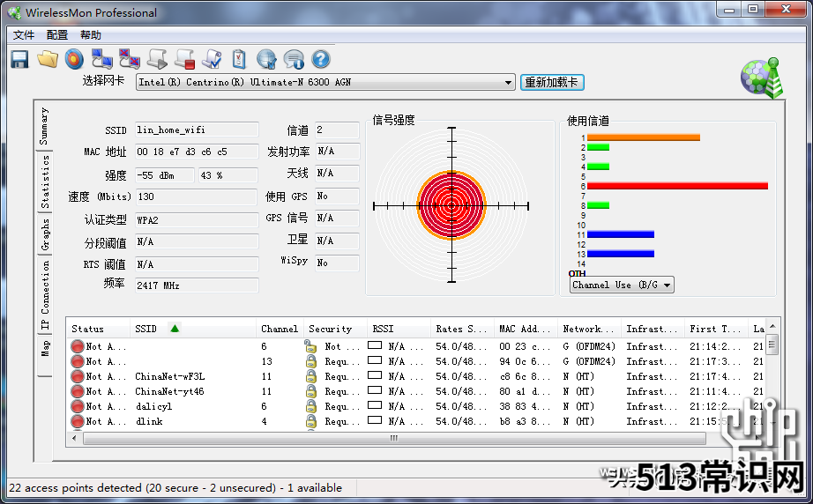Click the scroll with checkmark icon

pos(212,59)
